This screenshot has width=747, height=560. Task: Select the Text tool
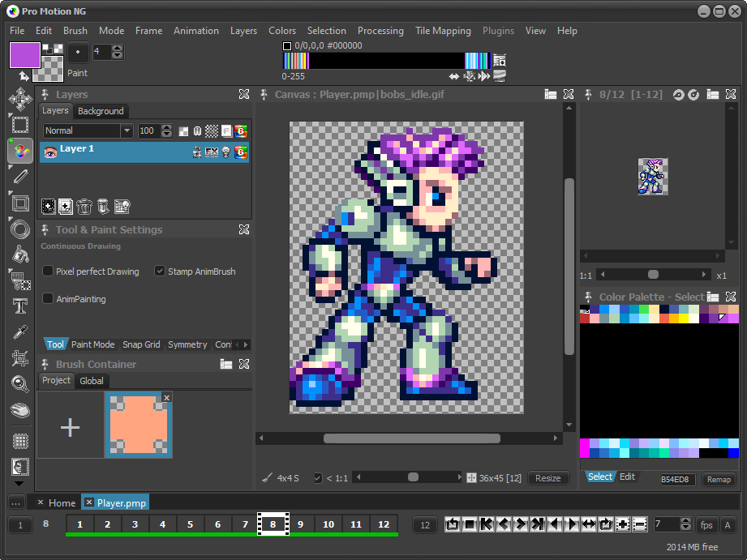tap(20, 306)
